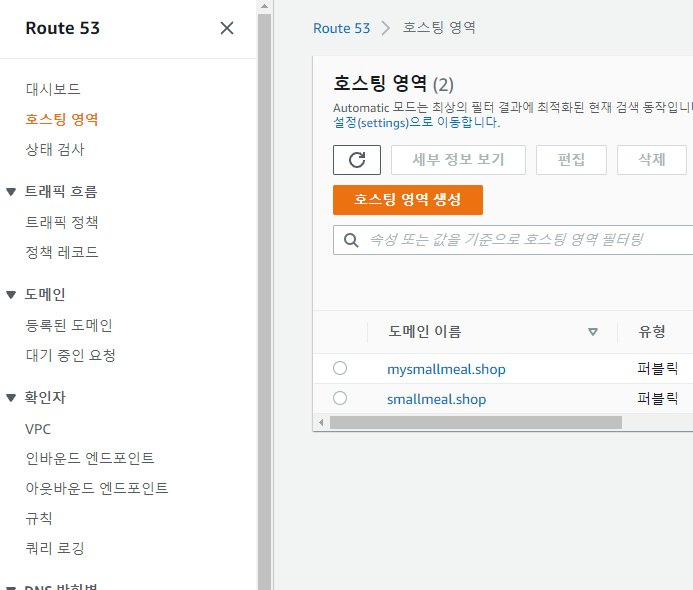Click the breadcrumb chevron after Route 53
Image resolution: width=693 pixels, height=590 pixels.
pyautogui.click(x=386, y=28)
